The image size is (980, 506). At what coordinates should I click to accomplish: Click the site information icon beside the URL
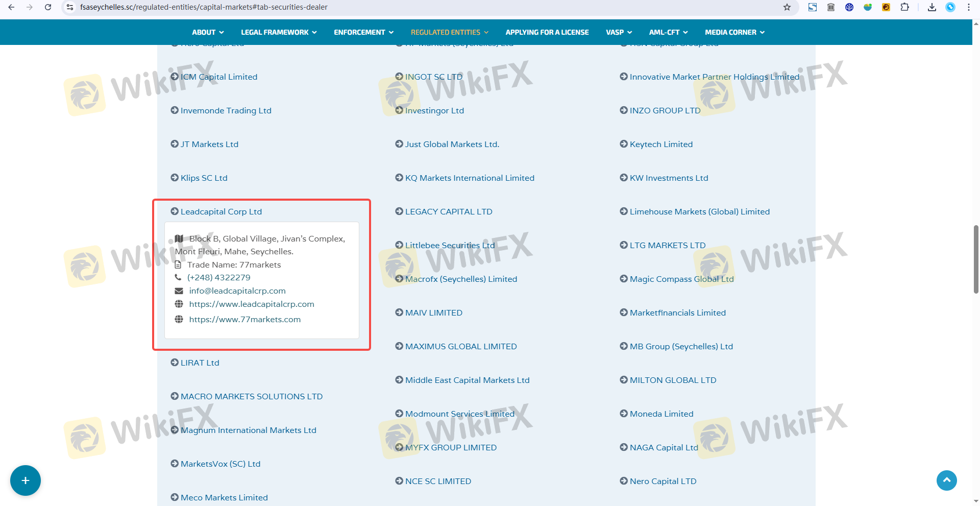pyautogui.click(x=70, y=7)
